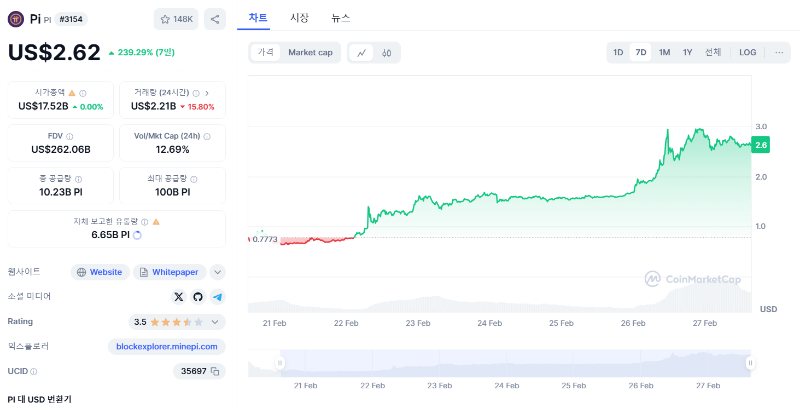
Task: Click the 12.69% Vol/Mkt Cap value
Action: pyautogui.click(x=172, y=149)
